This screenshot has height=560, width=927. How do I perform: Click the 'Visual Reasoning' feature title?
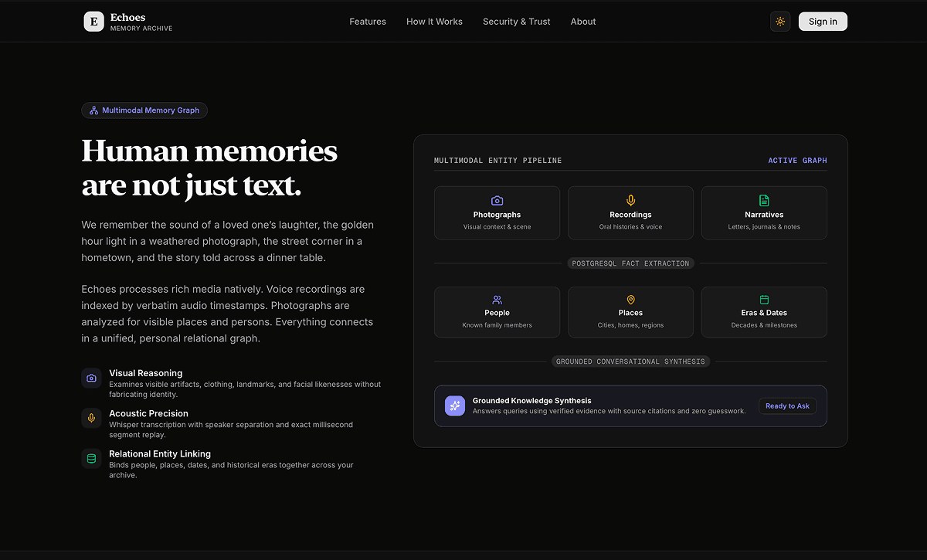point(146,373)
